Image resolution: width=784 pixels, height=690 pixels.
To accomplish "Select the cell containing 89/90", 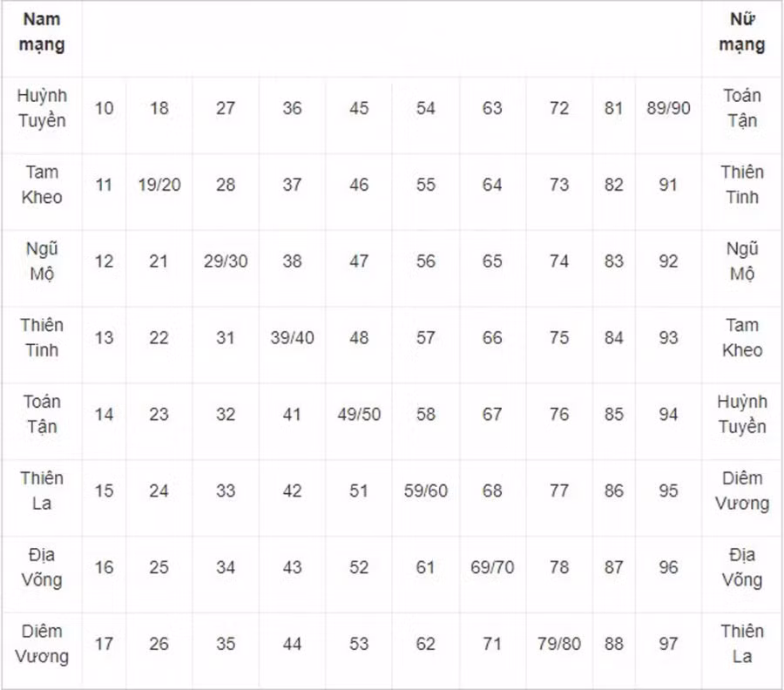I will 668,108.
